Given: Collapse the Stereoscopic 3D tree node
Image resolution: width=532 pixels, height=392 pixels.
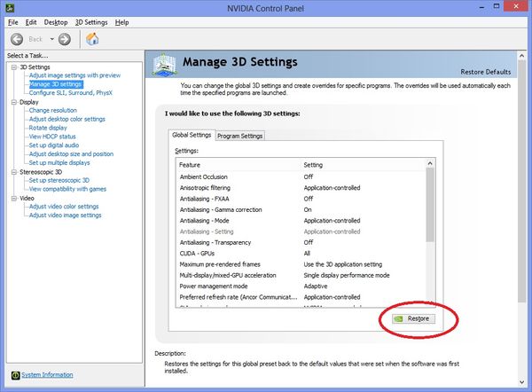Looking at the screenshot, I should (14, 172).
